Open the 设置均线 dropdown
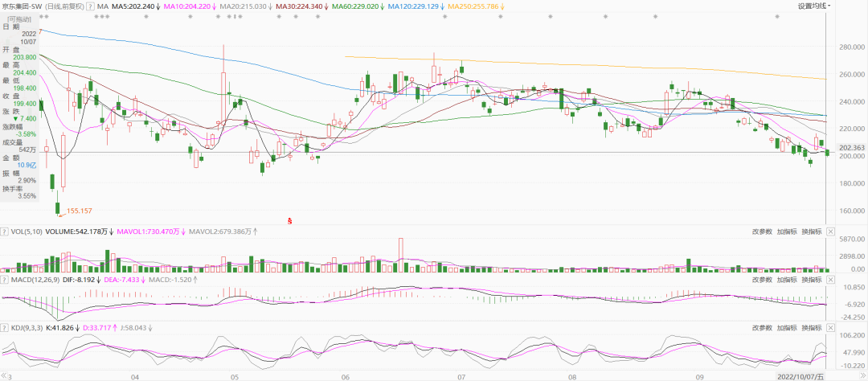 click(814, 6)
